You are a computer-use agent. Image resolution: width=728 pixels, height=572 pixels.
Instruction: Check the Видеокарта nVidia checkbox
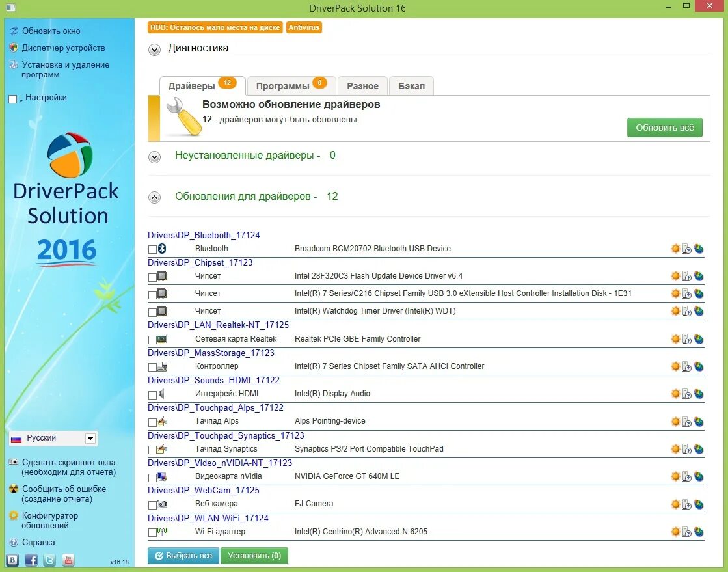(152, 478)
